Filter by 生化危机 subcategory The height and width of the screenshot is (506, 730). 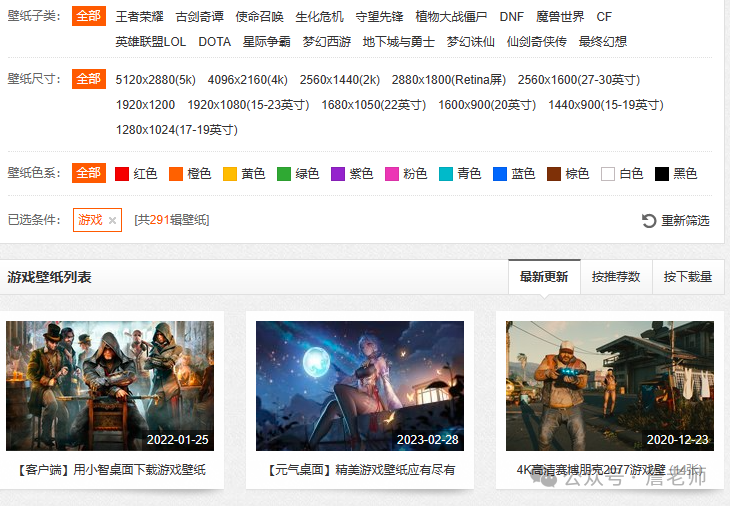pos(320,17)
